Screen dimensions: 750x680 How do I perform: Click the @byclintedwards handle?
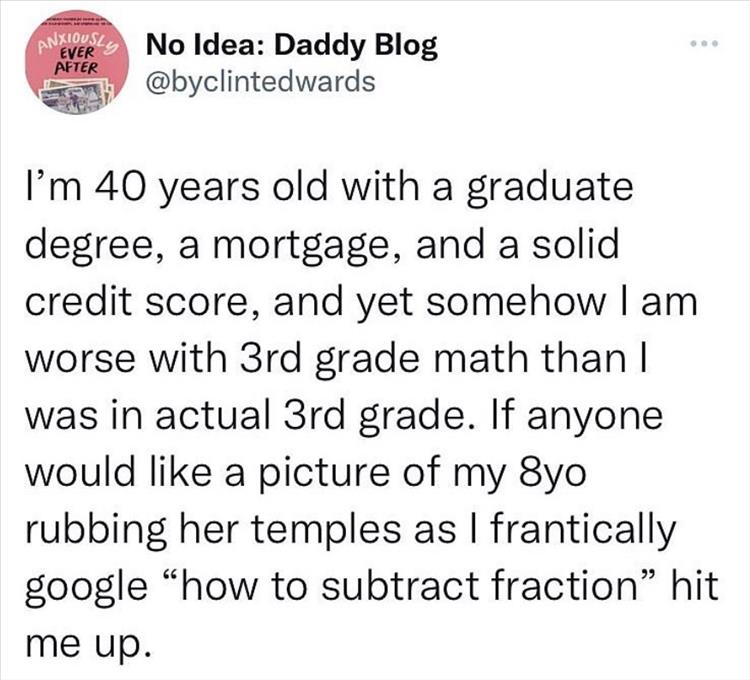click(x=261, y=81)
